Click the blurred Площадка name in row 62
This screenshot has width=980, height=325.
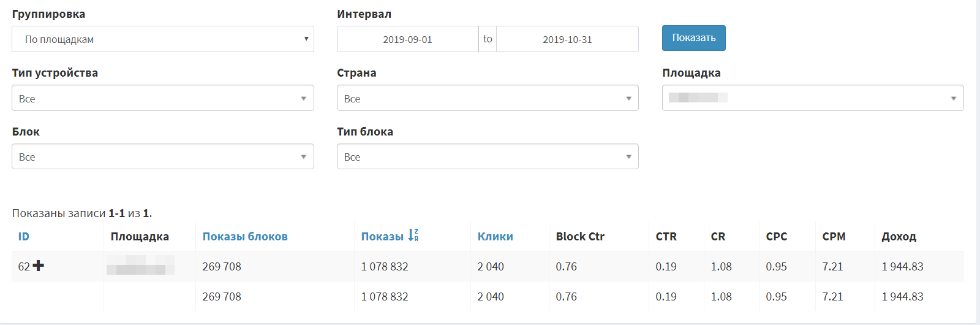tap(140, 266)
